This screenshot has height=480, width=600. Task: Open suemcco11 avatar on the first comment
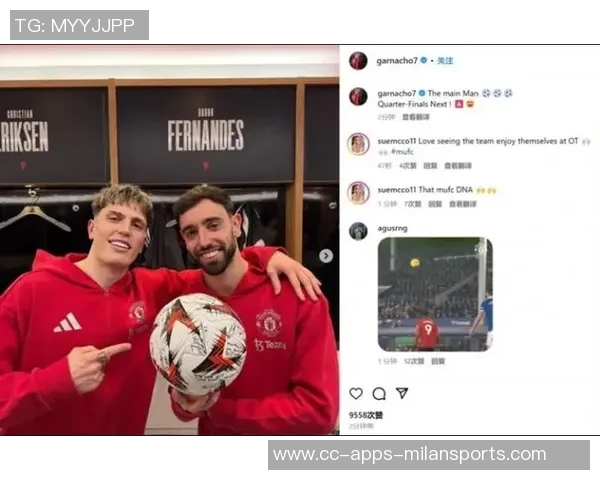[358, 144]
